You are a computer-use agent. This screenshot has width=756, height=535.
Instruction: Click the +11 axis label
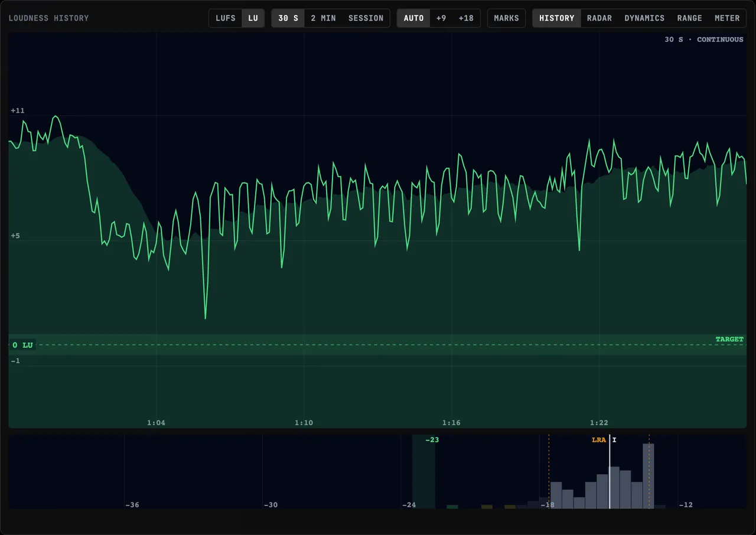click(18, 110)
